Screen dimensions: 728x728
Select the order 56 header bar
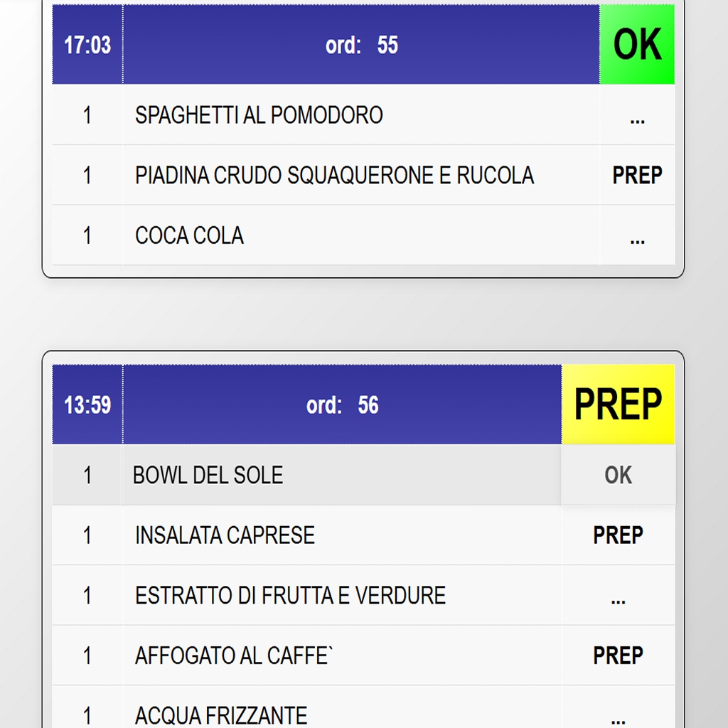tap(342, 405)
